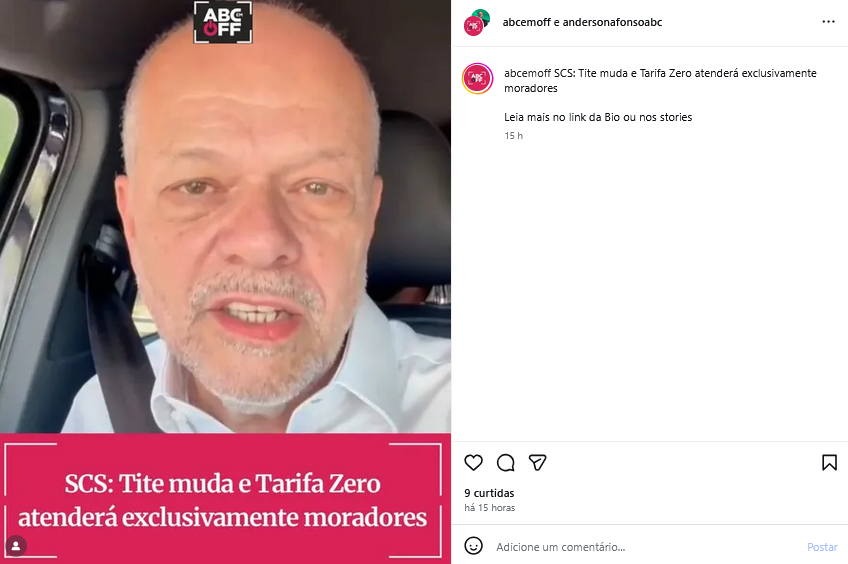Click the Postar button
848x564 pixels.
click(822, 547)
